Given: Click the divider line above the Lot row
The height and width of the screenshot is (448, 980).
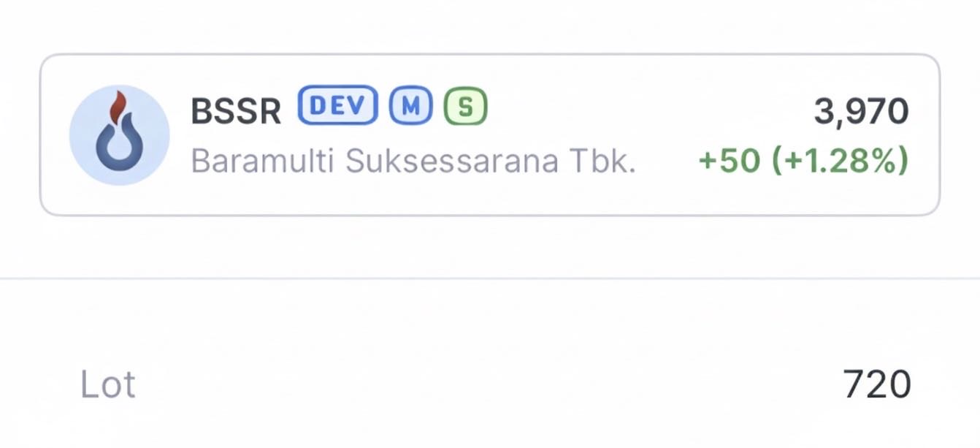Looking at the screenshot, I should click(490, 278).
